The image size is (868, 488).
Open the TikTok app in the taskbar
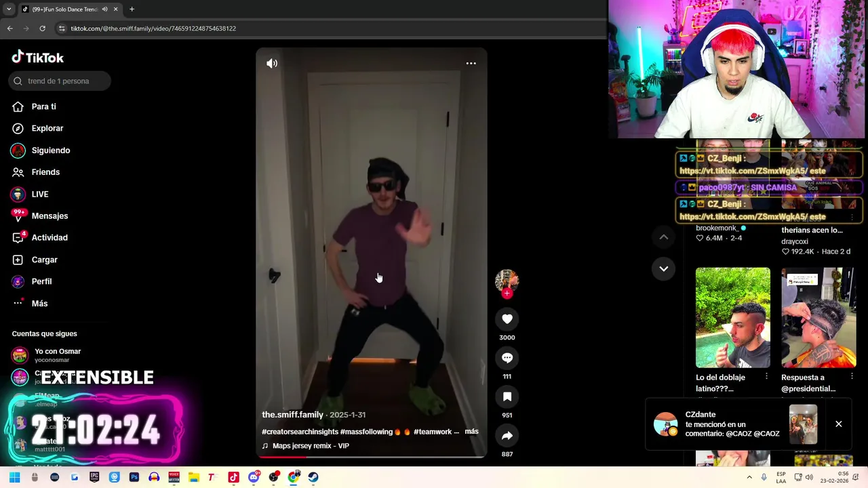pyautogui.click(x=233, y=477)
